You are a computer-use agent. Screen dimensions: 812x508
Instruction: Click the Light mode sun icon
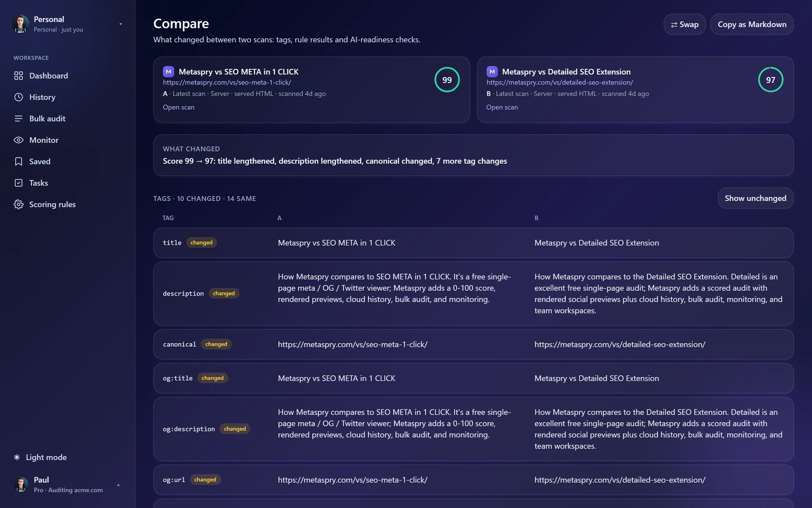[17, 457]
